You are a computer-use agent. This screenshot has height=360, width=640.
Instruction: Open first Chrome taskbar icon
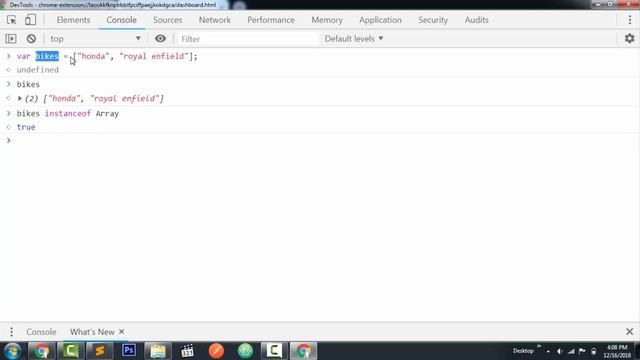pyautogui.click(x=41, y=351)
